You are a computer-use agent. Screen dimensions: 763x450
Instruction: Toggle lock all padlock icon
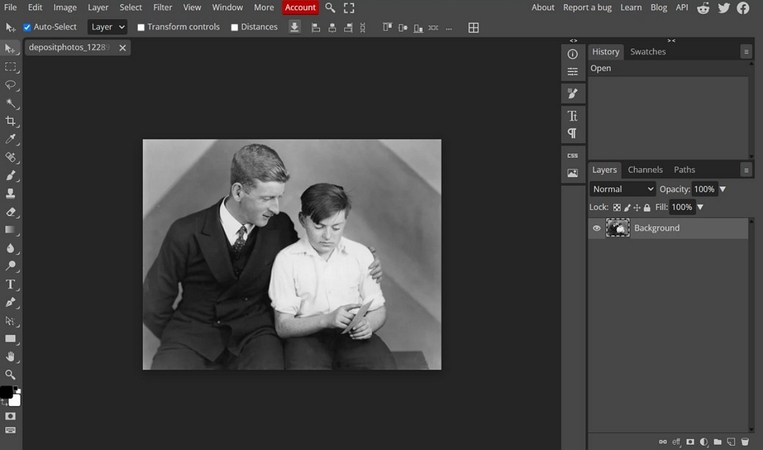point(647,208)
